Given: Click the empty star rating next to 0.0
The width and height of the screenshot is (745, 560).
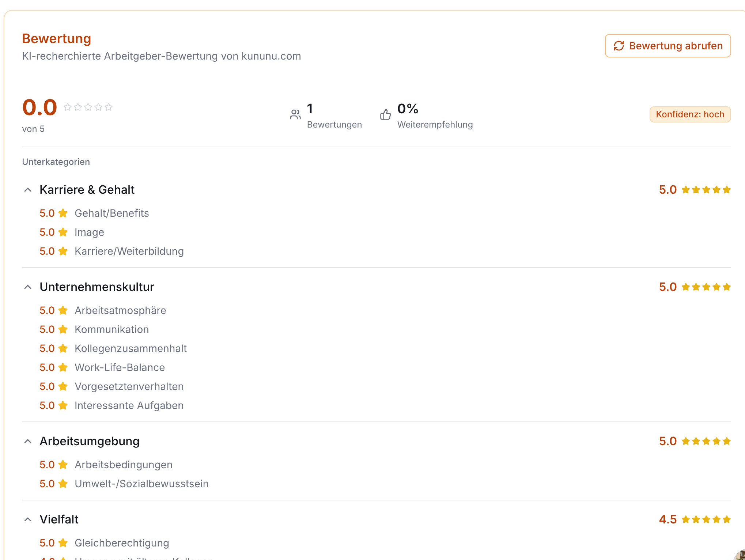Looking at the screenshot, I should (88, 107).
